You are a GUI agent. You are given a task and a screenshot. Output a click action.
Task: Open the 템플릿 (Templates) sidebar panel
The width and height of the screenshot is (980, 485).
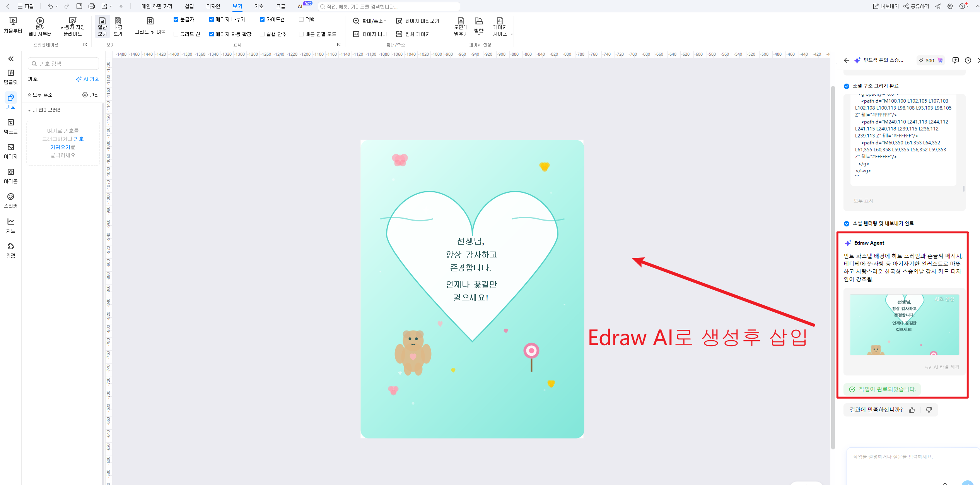coord(10,76)
